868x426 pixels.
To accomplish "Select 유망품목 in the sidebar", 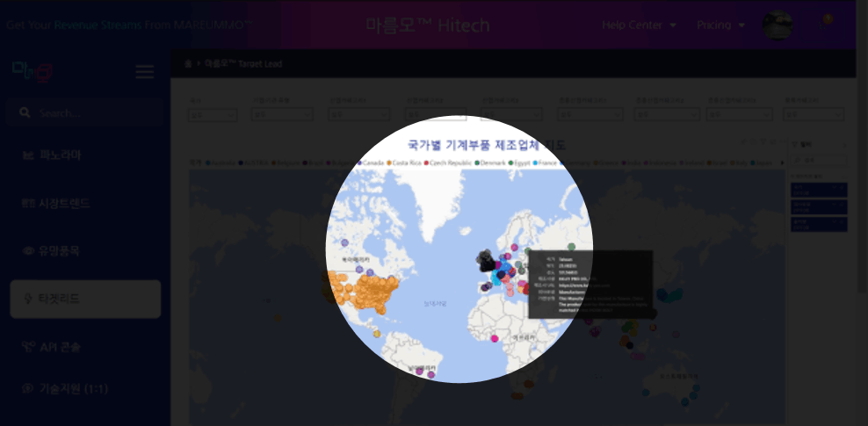I will (60, 250).
